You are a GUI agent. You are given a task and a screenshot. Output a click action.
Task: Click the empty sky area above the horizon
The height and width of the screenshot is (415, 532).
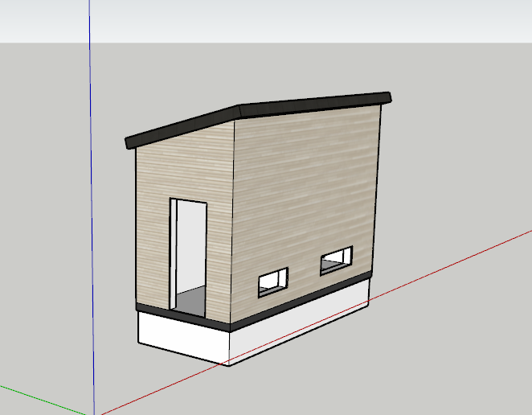[265, 20]
